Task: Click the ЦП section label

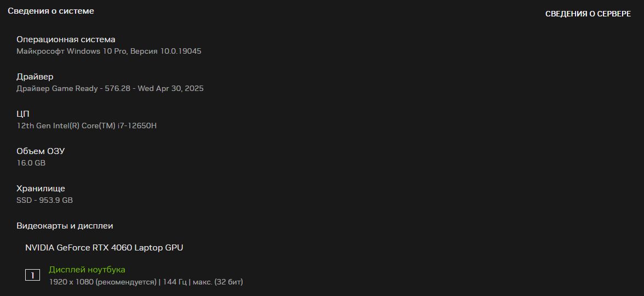Action: [x=23, y=114]
